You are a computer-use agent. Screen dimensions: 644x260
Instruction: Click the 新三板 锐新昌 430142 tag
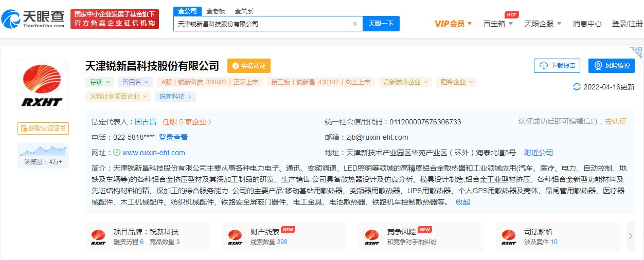[321, 82]
